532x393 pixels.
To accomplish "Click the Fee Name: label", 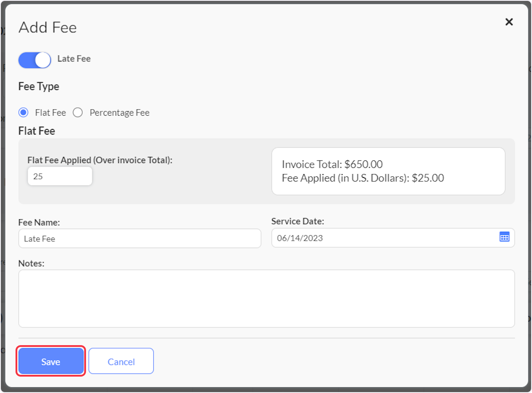I will (39, 222).
